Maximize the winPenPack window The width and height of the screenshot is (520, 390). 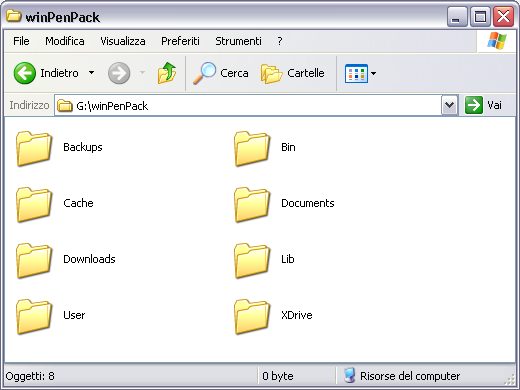coord(480,16)
